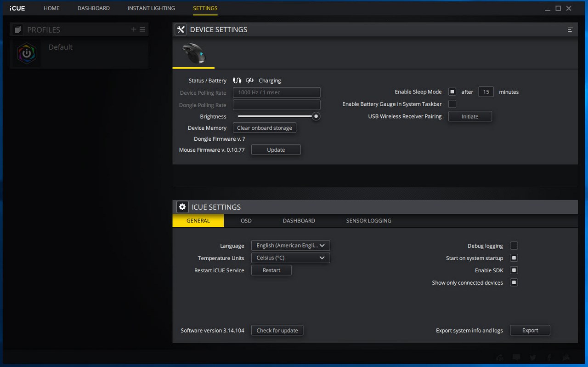Open the profiles list menu icon

coord(142,29)
